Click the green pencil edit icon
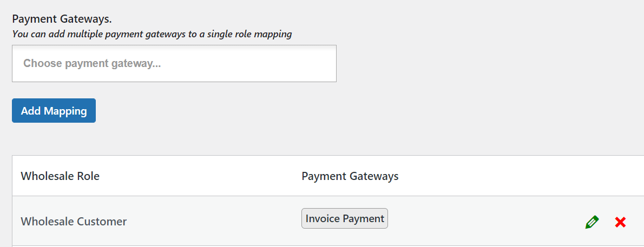Image resolution: width=644 pixels, height=247 pixels. coord(592,222)
